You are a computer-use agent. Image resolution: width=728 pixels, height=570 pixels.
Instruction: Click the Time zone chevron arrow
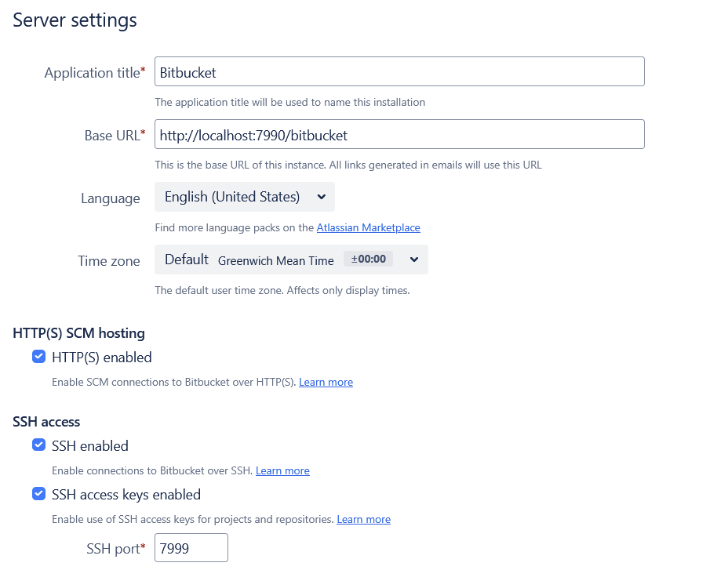[x=414, y=260]
